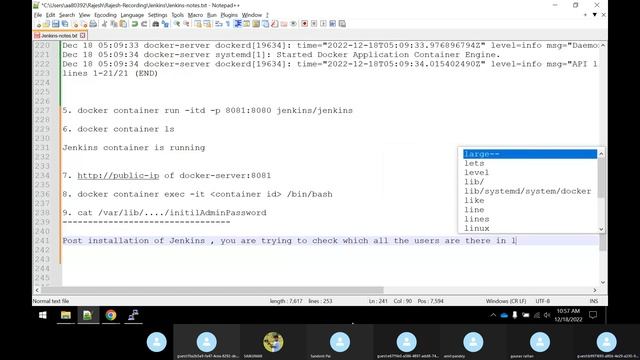Open the Language menu
This screenshot has width=640, height=360.
point(132,15)
